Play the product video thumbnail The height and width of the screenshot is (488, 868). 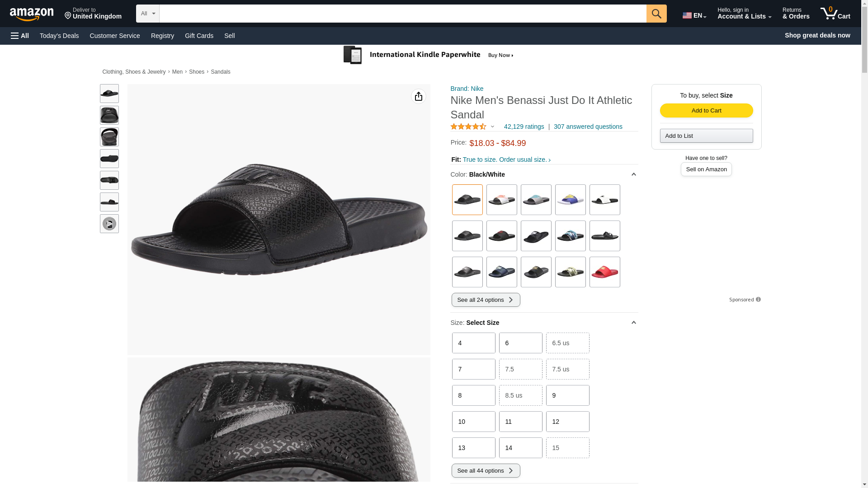pyautogui.click(x=109, y=224)
